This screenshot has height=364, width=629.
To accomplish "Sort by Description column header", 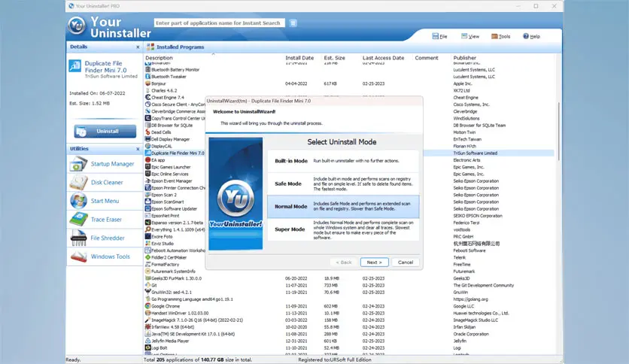I will point(159,58).
